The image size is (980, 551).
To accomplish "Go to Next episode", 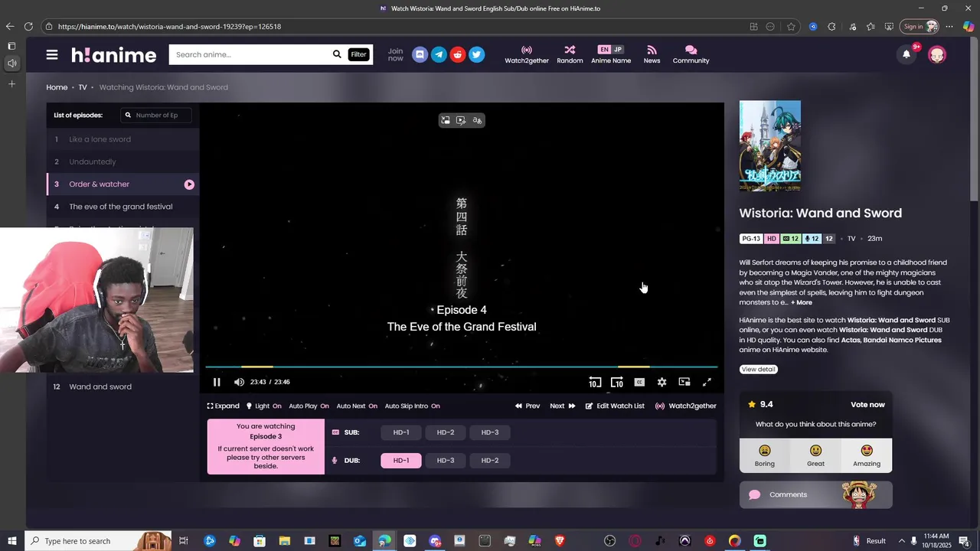I will [563, 406].
